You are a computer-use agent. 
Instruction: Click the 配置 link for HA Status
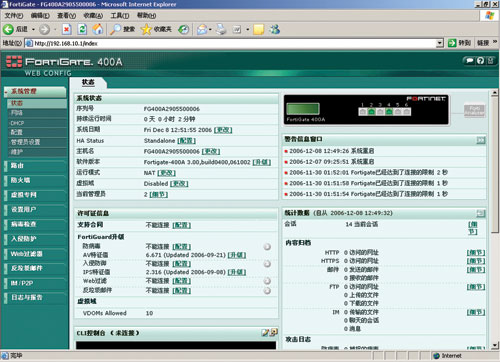point(186,141)
